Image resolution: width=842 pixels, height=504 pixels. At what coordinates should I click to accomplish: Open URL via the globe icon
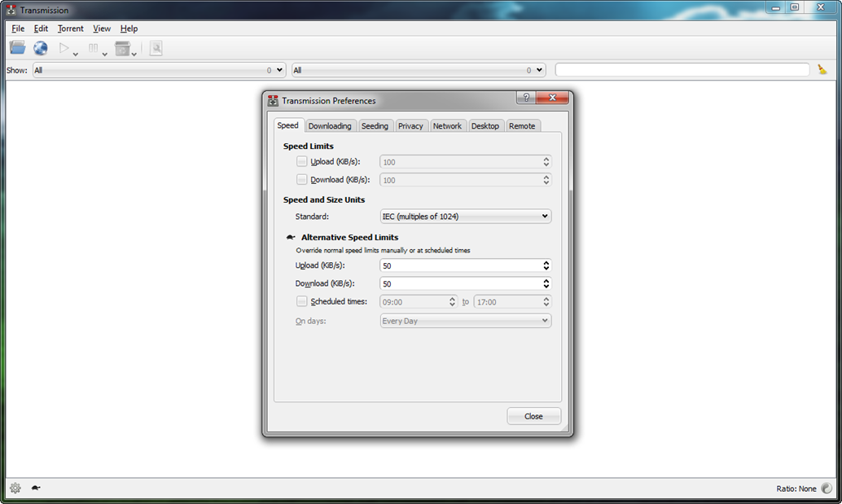40,48
